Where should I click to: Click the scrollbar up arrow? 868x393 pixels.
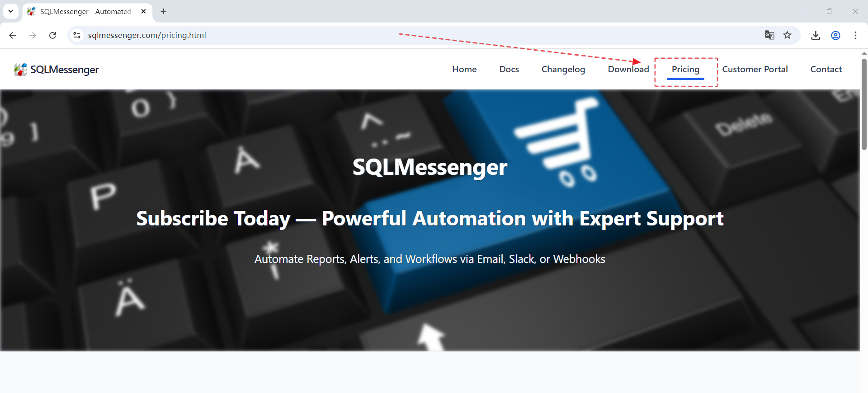click(x=864, y=53)
